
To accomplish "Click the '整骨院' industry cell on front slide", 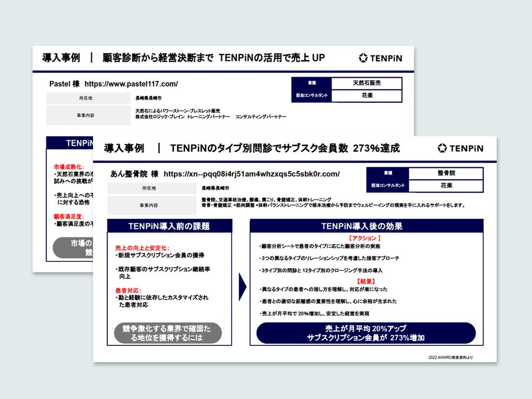I will (446, 173).
